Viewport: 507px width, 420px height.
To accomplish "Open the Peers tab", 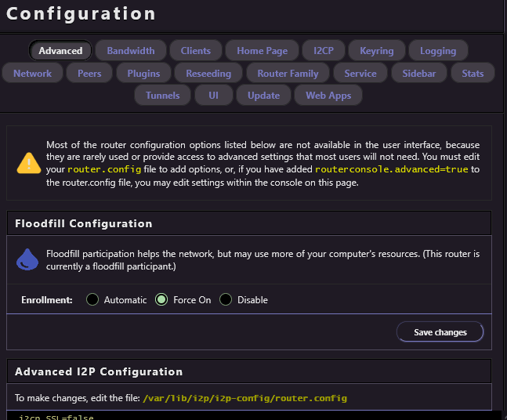I will (89, 74).
